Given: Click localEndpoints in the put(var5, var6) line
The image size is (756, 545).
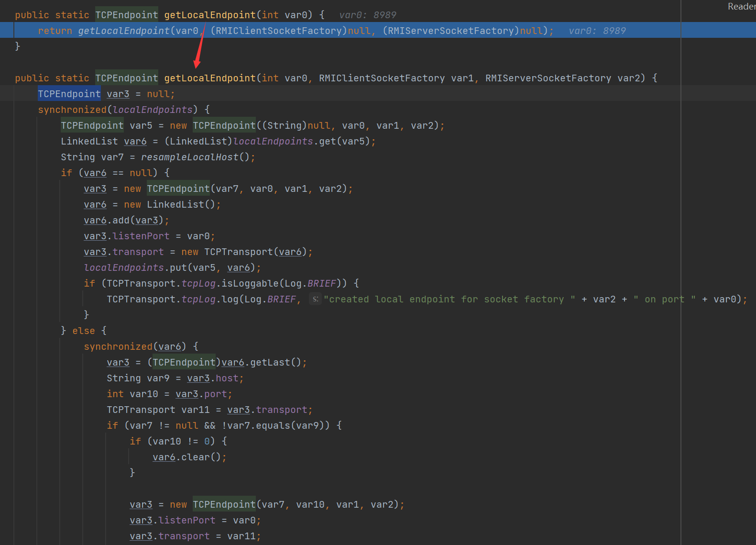Looking at the screenshot, I should (124, 267).
